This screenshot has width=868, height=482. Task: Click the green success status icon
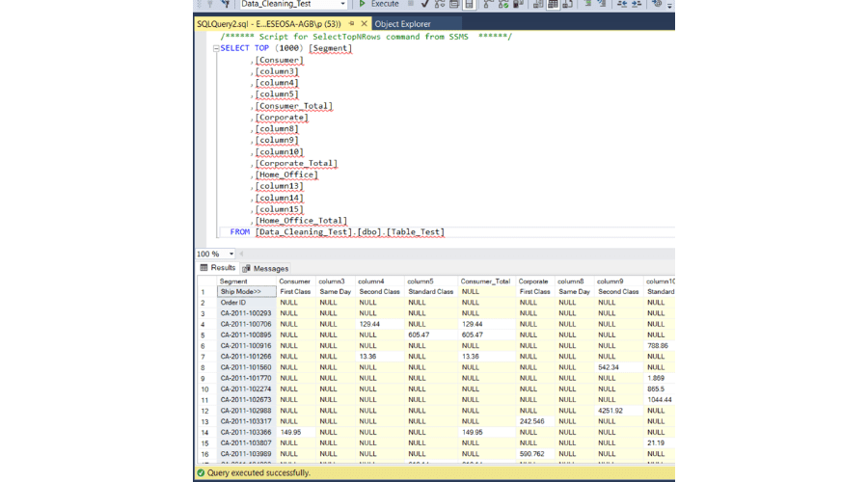[x=201, y=472]
